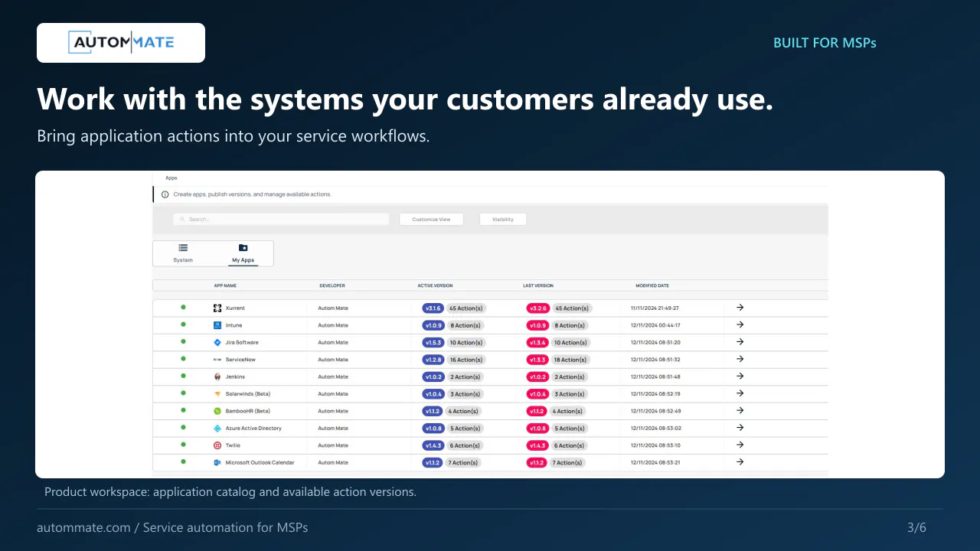Click the BambooHR (Beta) app icon
Viewport: 980px width, 551px height.
pyautogui.click(x=217, y=411)
